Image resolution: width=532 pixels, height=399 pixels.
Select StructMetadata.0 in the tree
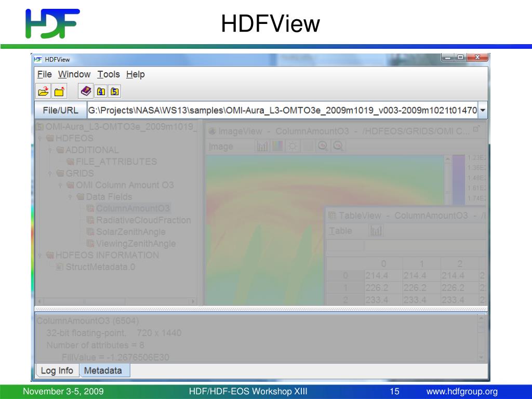[x=100, y=267]
